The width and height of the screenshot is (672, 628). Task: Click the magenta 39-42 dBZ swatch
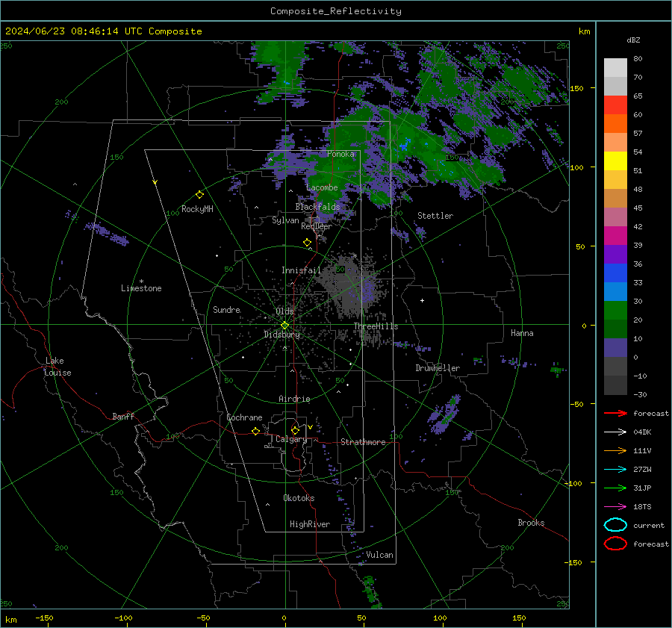[x=615, y=235]
